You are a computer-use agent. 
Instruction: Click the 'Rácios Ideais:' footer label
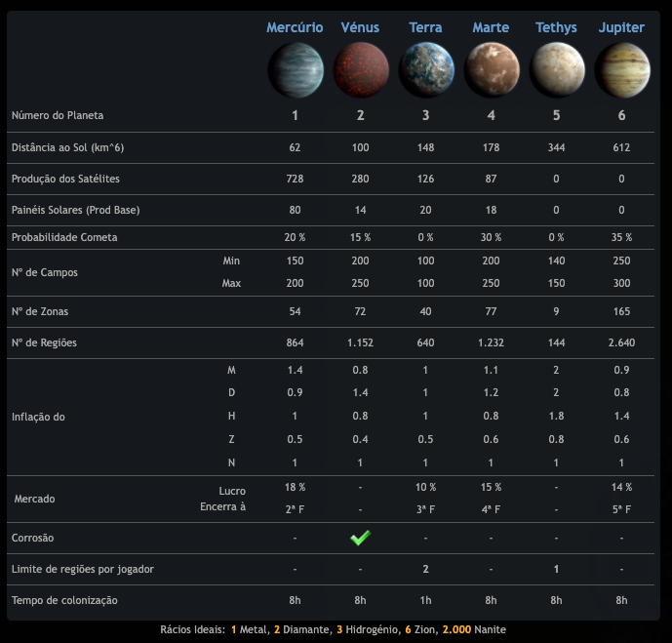pyautogui.click(x=193, y=629)
